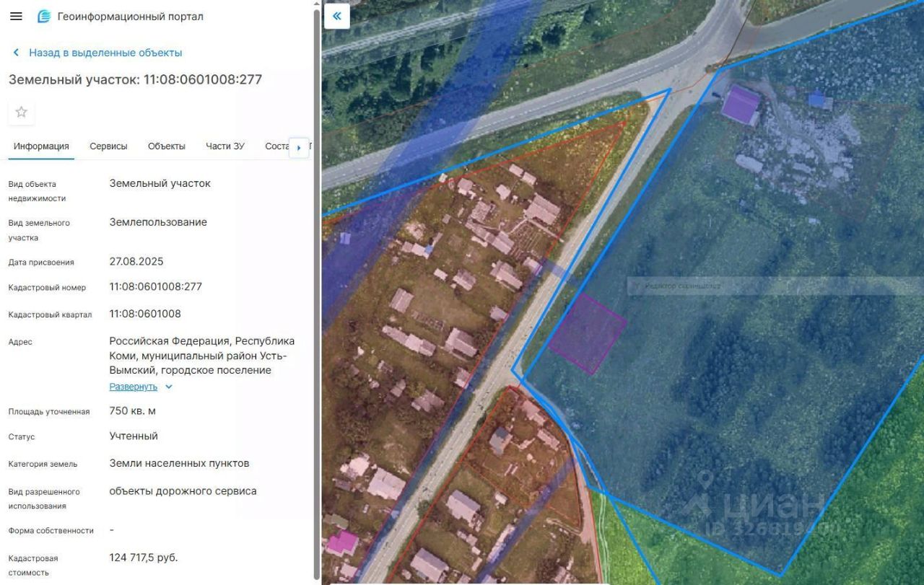This screenshot has height=585, width=924.
Task: Click the Вид объекта недвижимости label
Action: click(37, 191)
